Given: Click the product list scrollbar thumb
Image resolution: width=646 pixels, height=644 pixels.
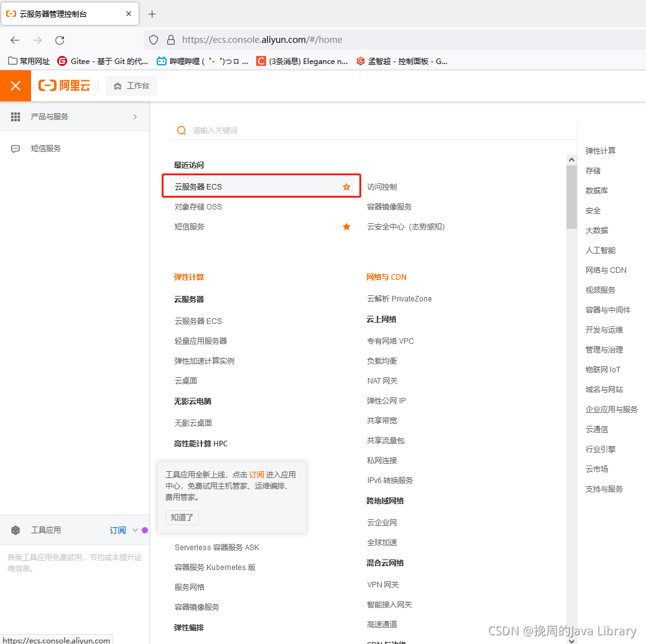Looking at the screenshot, I should click(x=571, y=197).
